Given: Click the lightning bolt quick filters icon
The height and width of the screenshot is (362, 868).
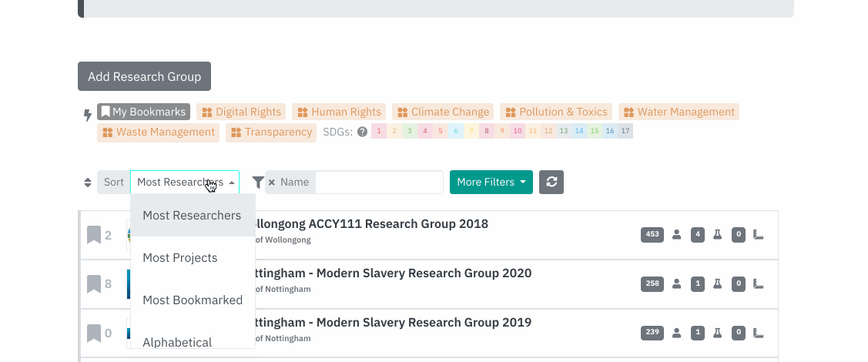Looking at the screenshot, I should [88, 115].
